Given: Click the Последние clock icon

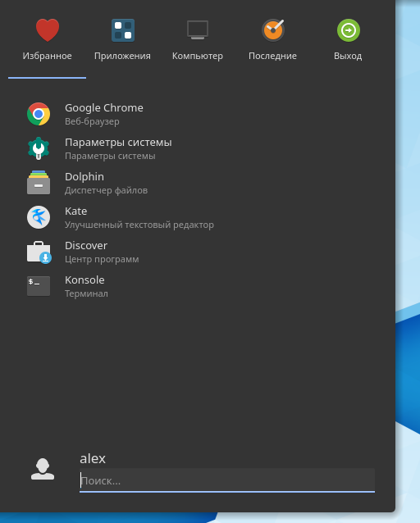Looking at the screenshot, I should 273,30.
